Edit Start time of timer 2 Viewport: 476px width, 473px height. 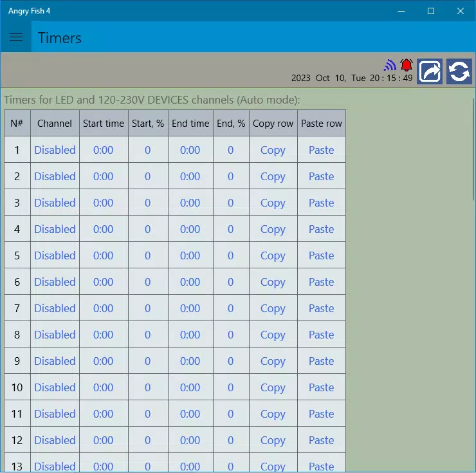103,176
